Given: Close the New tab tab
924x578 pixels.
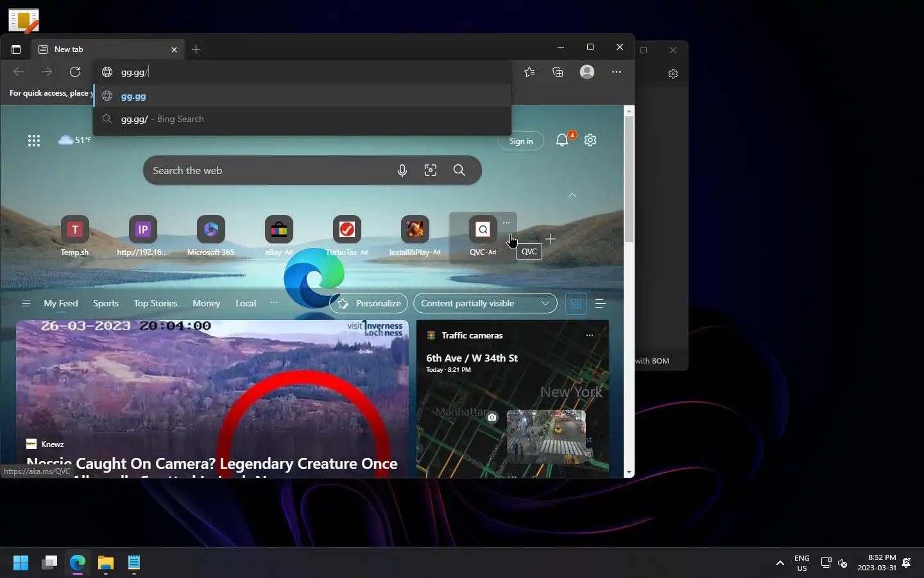Looking at the screenshot, I should pos(174,49).
